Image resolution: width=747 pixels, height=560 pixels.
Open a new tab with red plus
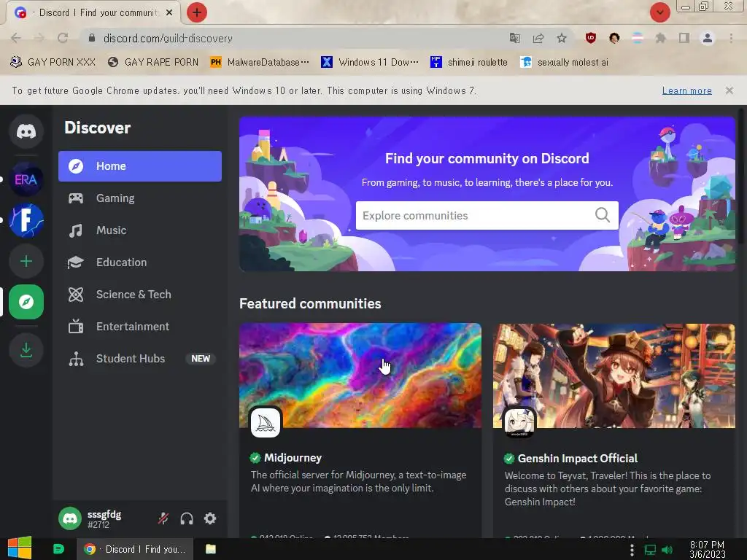coord(197,12)
